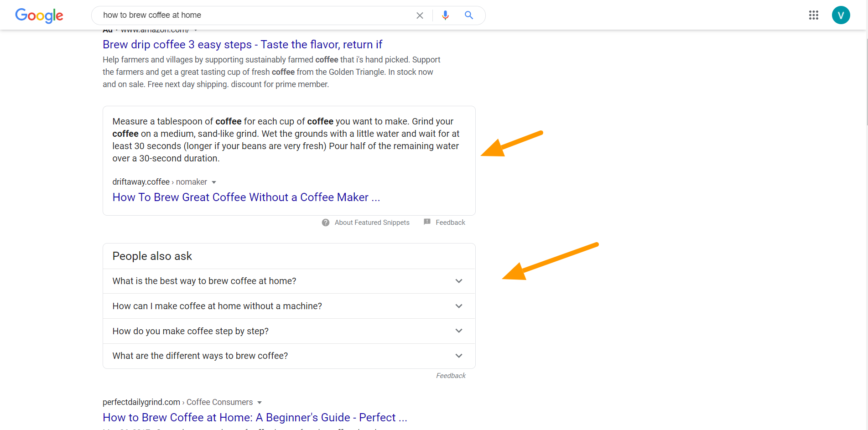
Task: Click the profile avatar in the top right
Action: tap(841, 15)
